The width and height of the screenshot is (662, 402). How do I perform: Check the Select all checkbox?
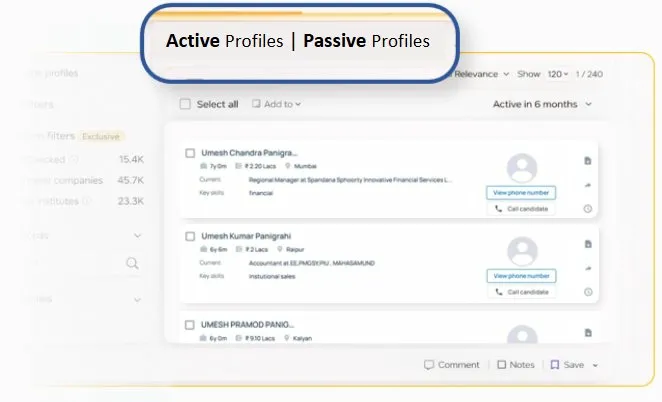pos(185,104)
